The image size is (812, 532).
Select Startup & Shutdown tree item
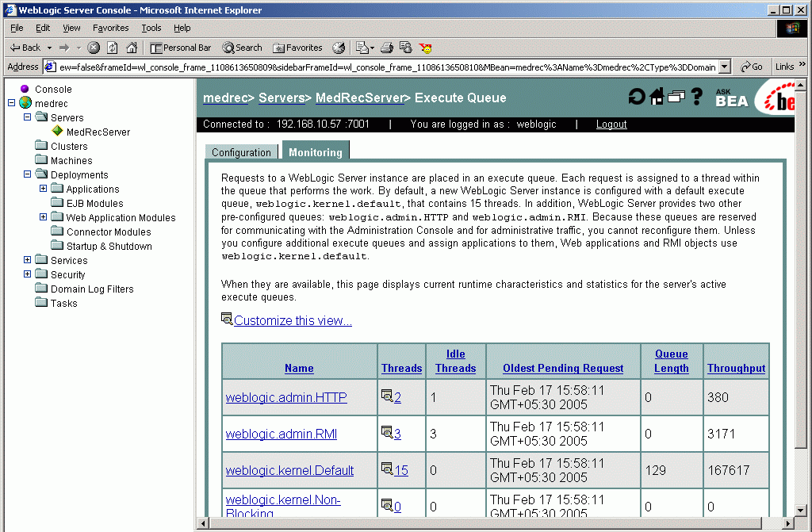pyautogui.click(x=109, y=246)
